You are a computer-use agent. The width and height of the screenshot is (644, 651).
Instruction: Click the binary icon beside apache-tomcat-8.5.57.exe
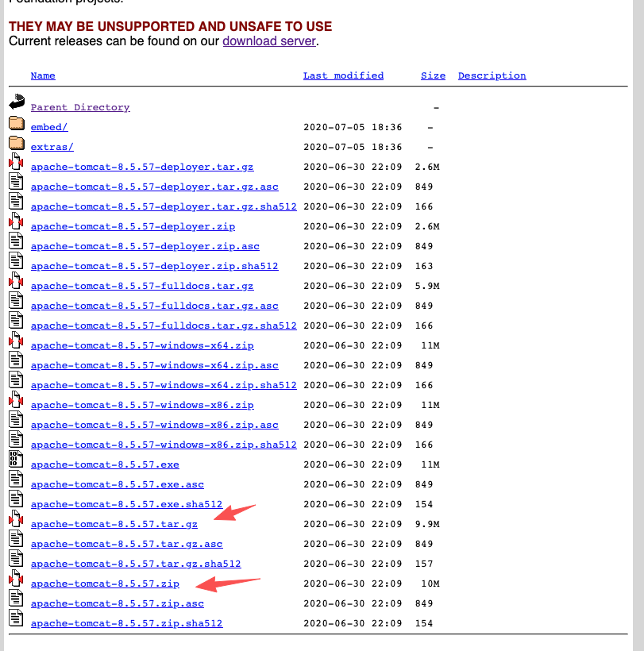pos(16,459)
